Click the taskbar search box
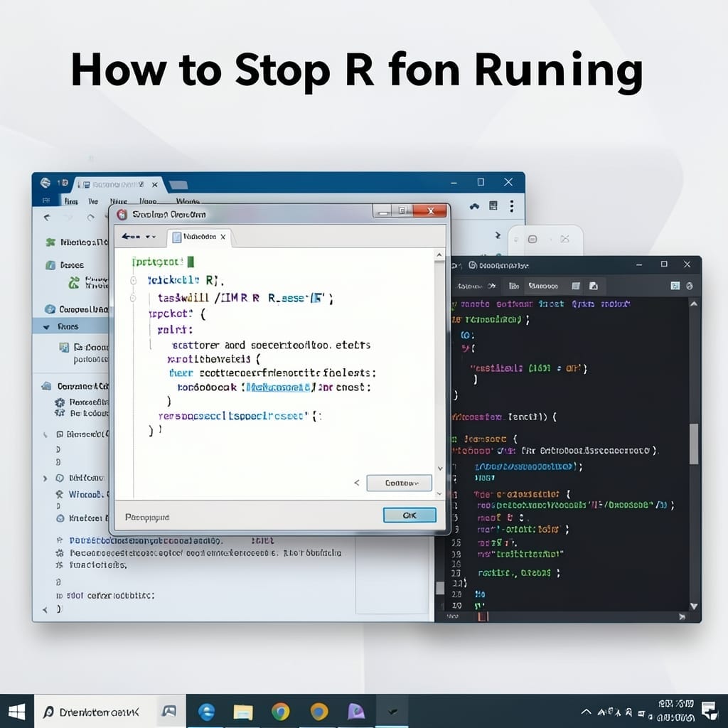The width and height of the screenshot is (728, 728). [x=95, y=712]
